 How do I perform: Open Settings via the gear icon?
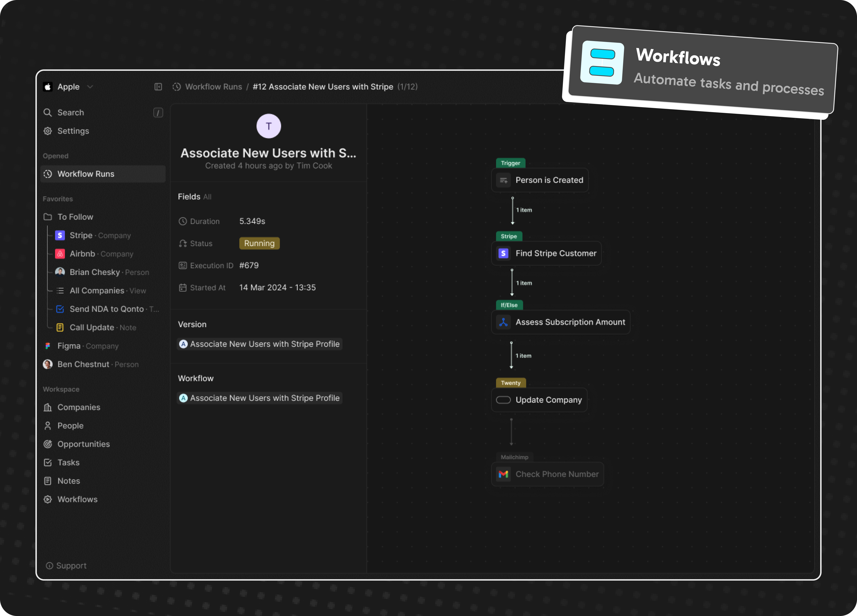(48, 131)
